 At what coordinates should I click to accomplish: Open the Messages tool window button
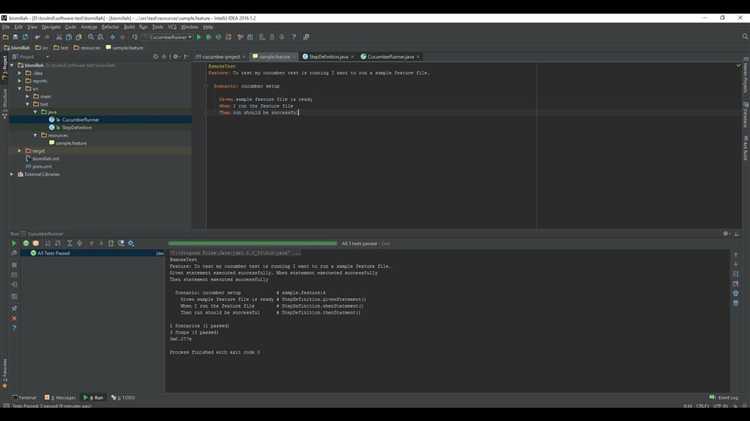(60, 398)
